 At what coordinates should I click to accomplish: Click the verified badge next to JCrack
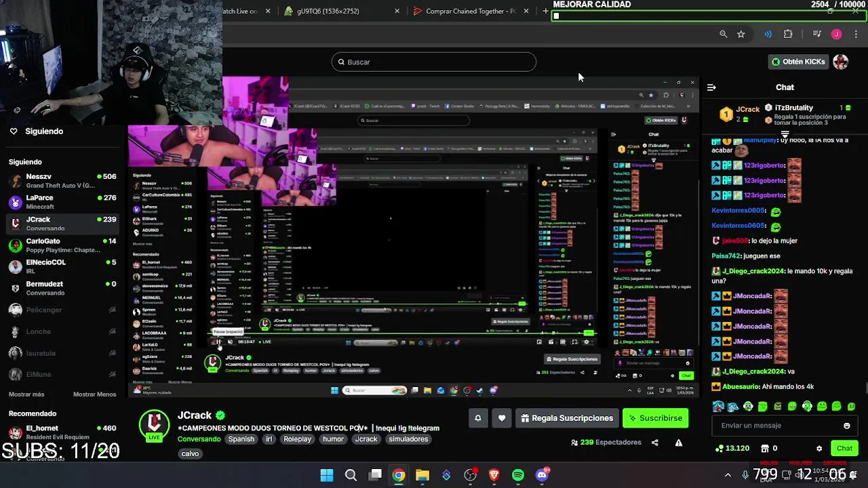[x=220, y=415]
